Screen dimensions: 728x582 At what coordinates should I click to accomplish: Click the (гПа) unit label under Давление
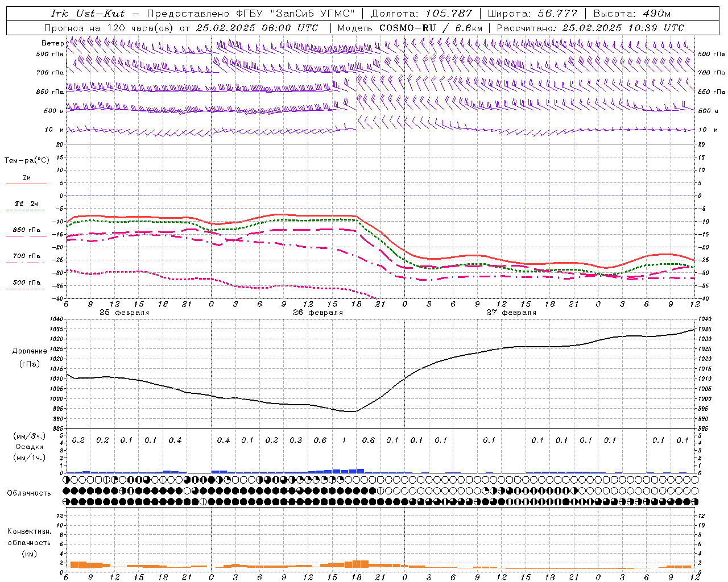[30, 364]
